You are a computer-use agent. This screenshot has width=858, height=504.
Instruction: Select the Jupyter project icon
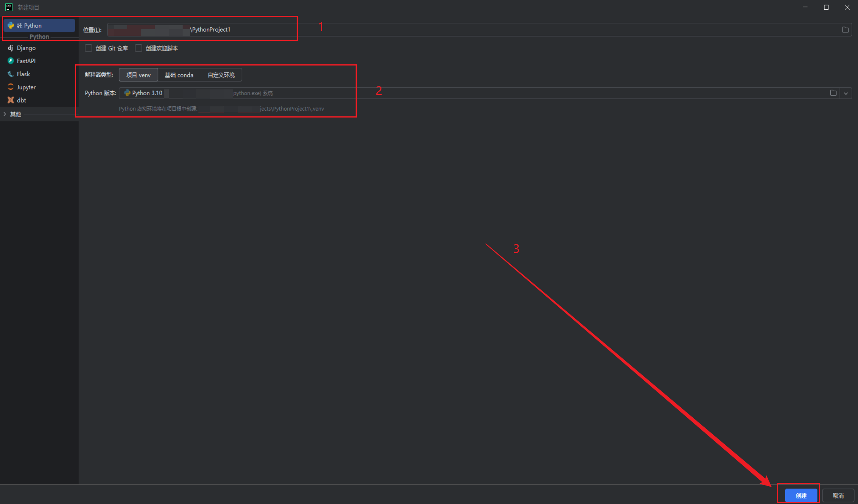[x=11, y=87]
